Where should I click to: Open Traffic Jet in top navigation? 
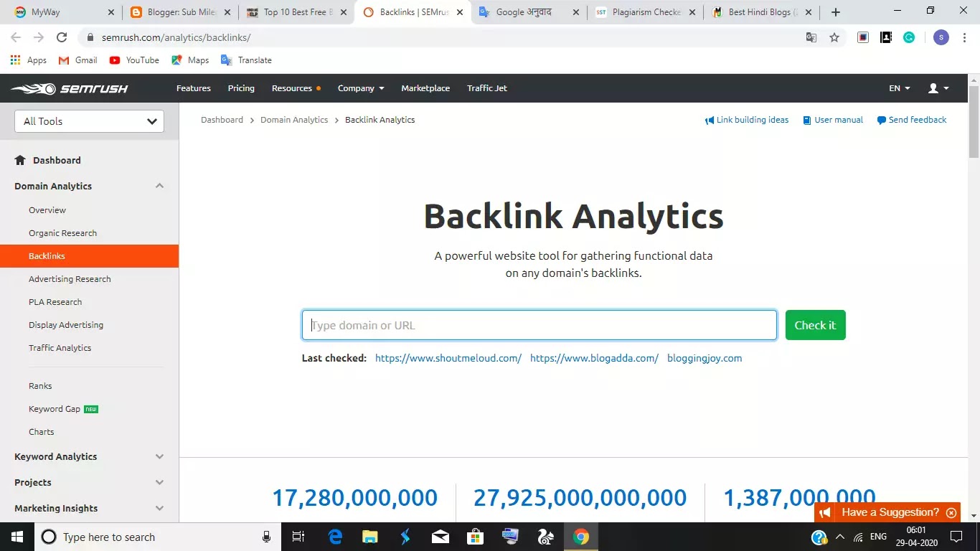[x=487, y=88]
